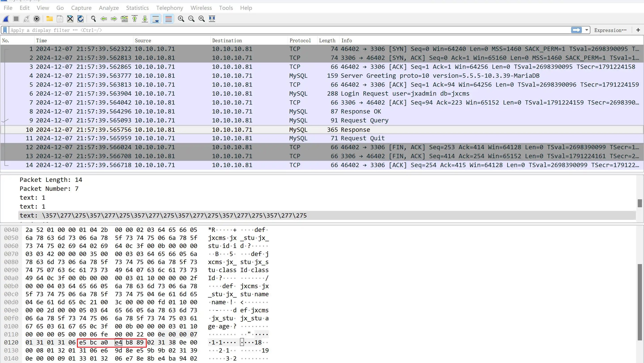Open the display filter bookmark menu
Image resolution: width=644 pixels, height=363 pixels.
[5, 30]
